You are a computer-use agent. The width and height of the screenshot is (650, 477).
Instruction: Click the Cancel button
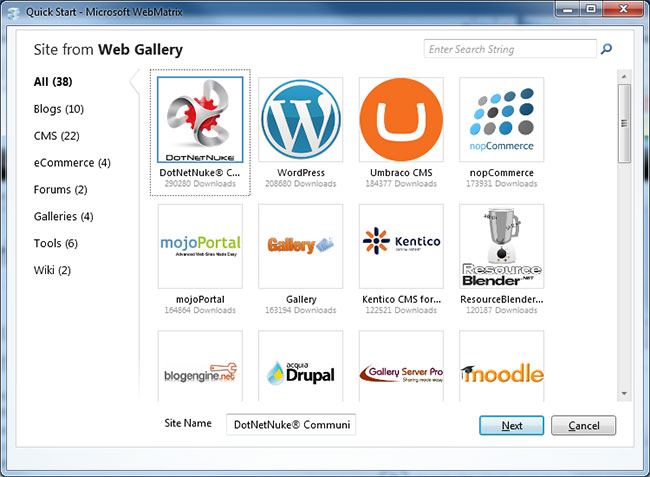584,426
